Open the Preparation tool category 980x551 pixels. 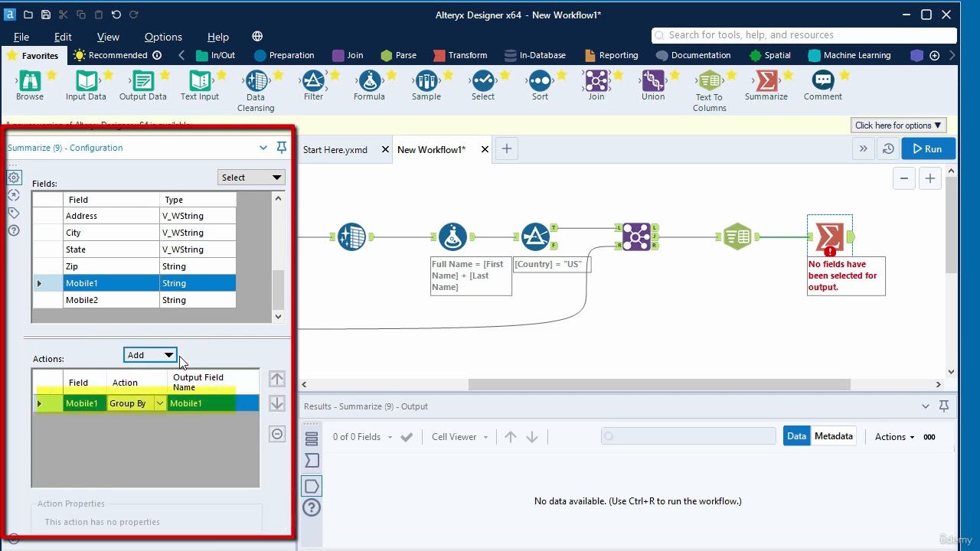pyautogui.click(x=284, y=55)
